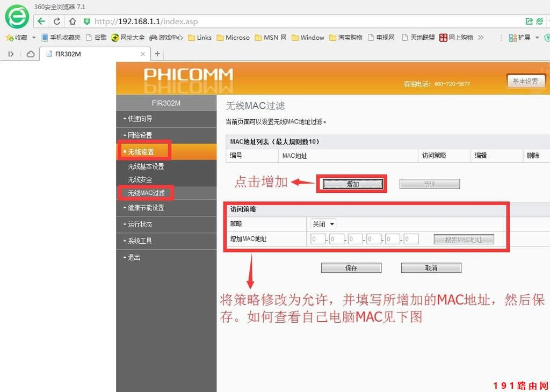Open browser home page icon
This screenshot has width=550, height=392.
pyautogui.click(x=71, y=21)
